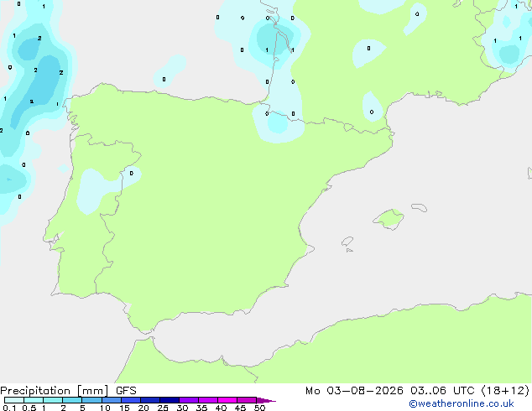
Task: Click the green Mallorca island on the map
Action: [x=389, y=219]
